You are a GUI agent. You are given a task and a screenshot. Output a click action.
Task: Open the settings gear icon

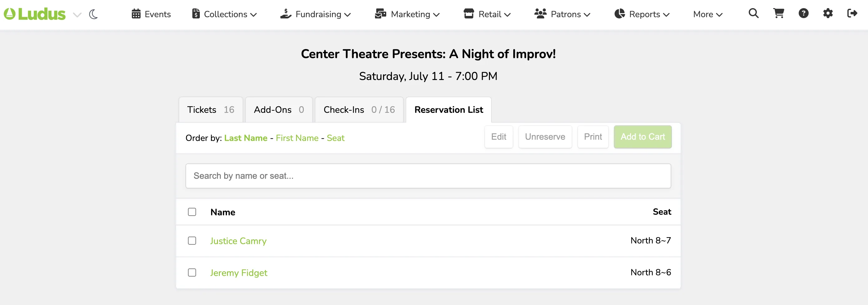[x=828, y=13]
